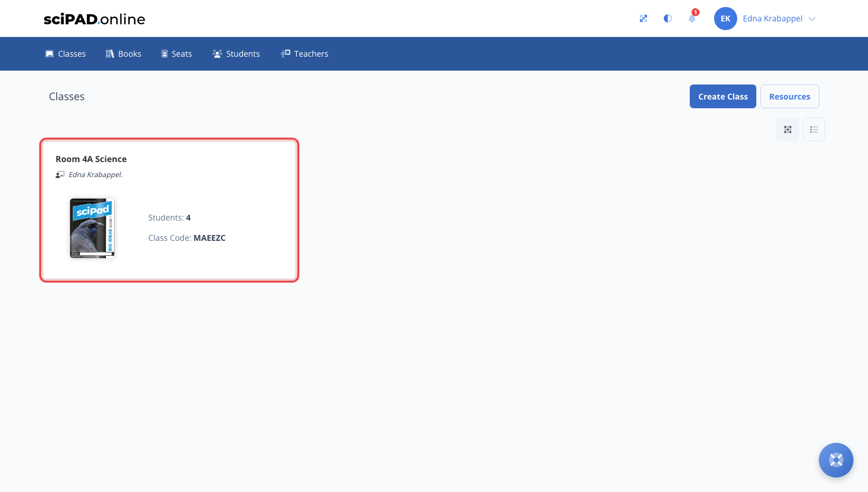
Task: Click the sciPAD.online logo
Action: [94, 19]
